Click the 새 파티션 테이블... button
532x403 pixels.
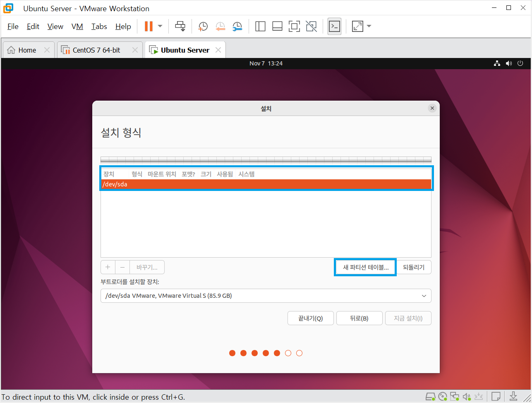click(366, 267)
